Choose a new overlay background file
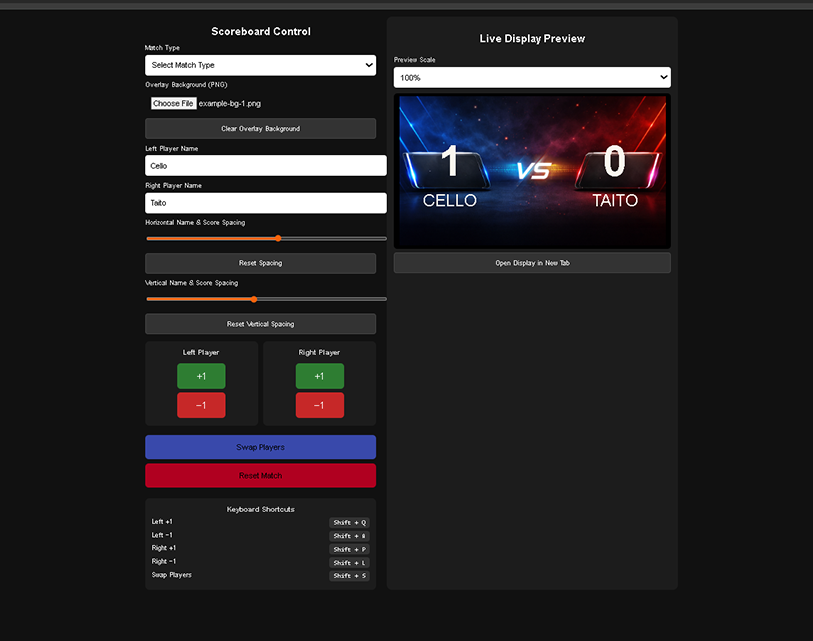 click(x=172, y=102)
